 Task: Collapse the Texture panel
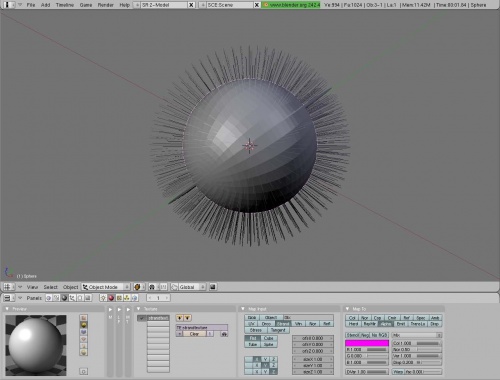[139, 309]
